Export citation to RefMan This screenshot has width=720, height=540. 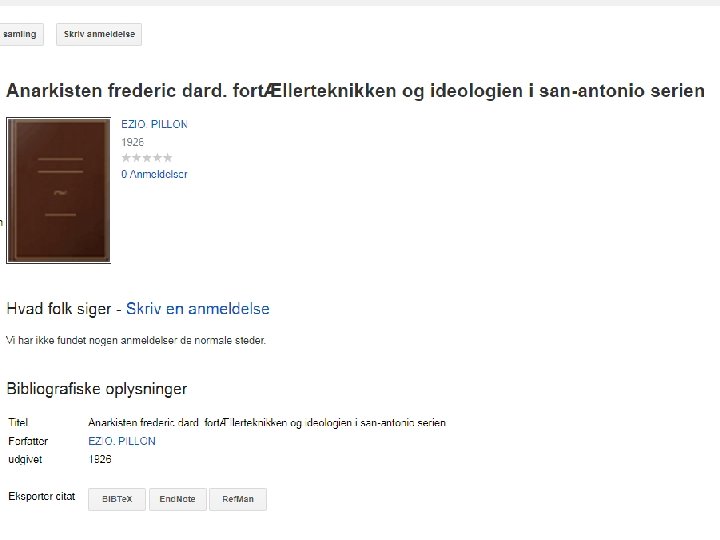click(238, 499)
